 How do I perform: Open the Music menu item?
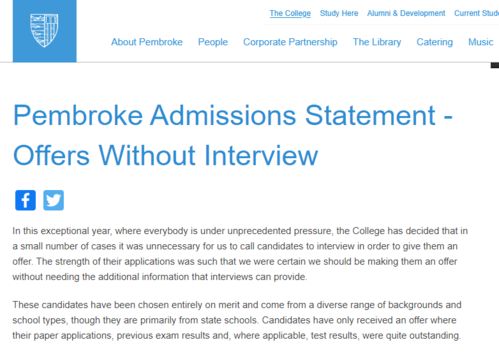(480, 42)
